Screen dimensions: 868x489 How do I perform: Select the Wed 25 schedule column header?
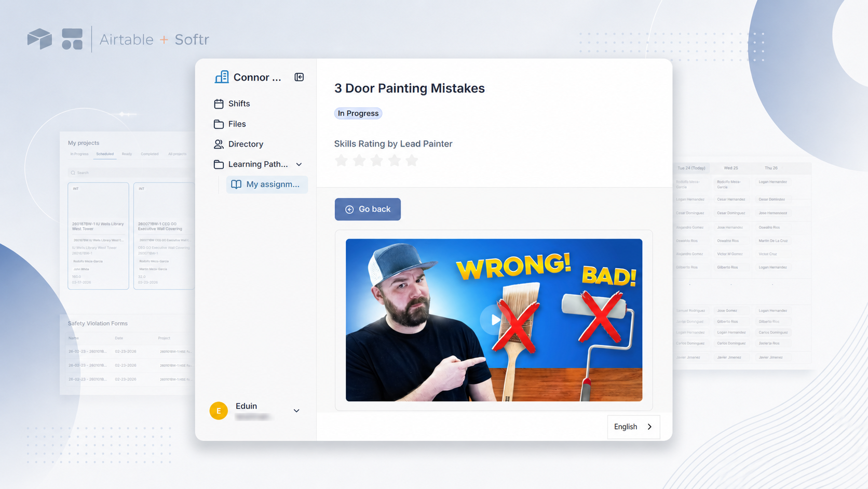731,168
